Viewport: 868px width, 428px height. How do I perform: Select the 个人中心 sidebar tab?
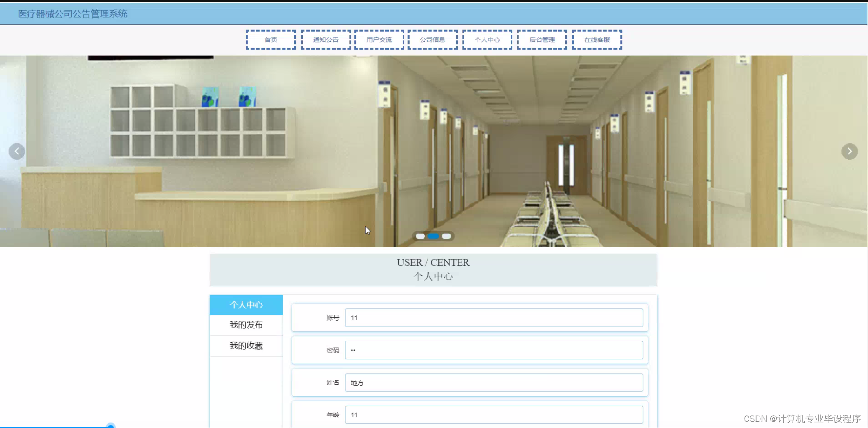tap(247, 305)
